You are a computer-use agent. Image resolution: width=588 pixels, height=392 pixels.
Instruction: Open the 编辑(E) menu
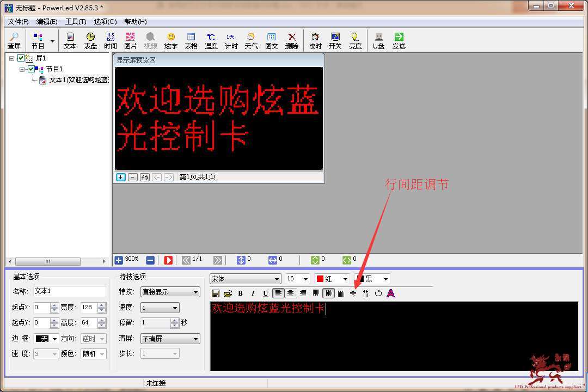(x=47, y=22)
